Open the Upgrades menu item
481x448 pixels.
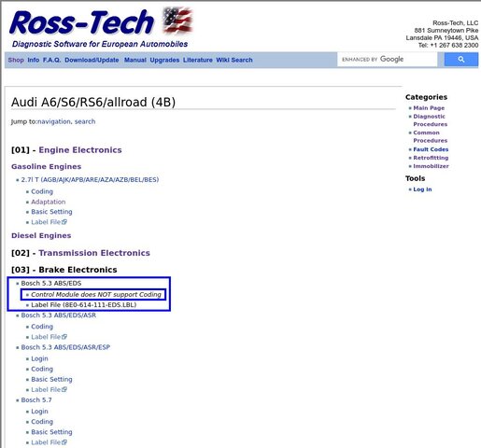[x=164, y=60]
